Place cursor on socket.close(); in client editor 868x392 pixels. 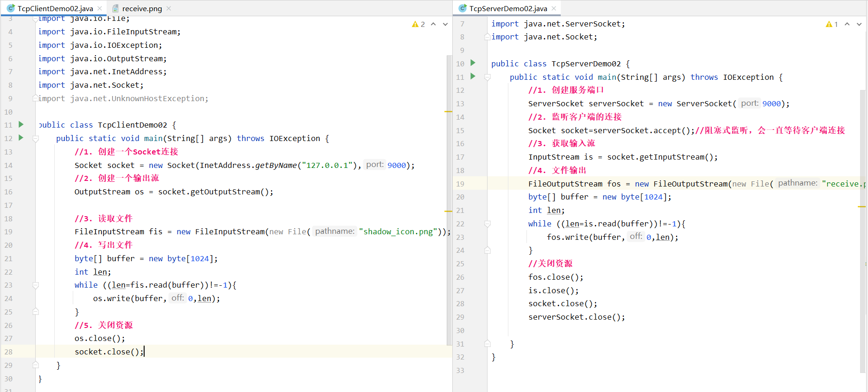tap(109, 352)
